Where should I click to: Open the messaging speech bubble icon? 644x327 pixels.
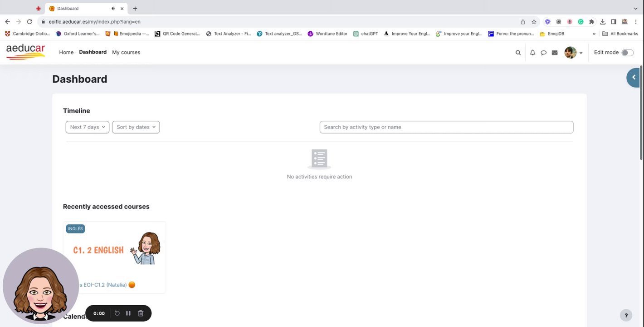tap(543, 53)
